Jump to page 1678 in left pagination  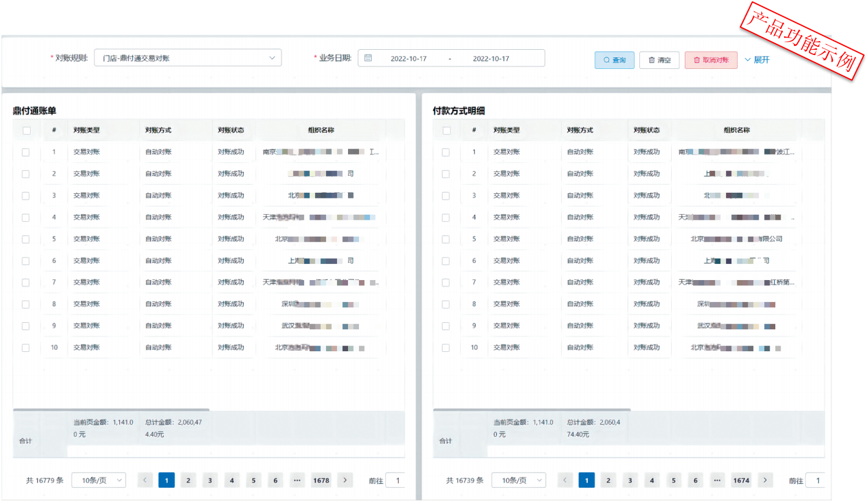pos(321,480)
